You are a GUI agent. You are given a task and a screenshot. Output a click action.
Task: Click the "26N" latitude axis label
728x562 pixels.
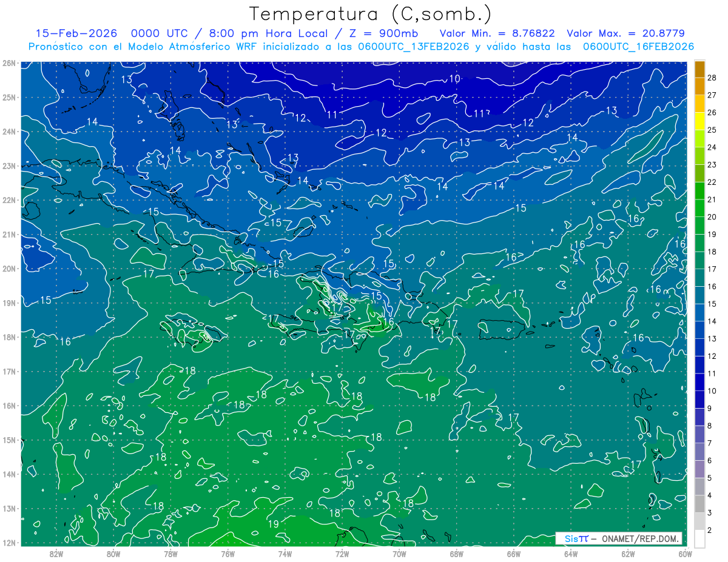point(10,63)
